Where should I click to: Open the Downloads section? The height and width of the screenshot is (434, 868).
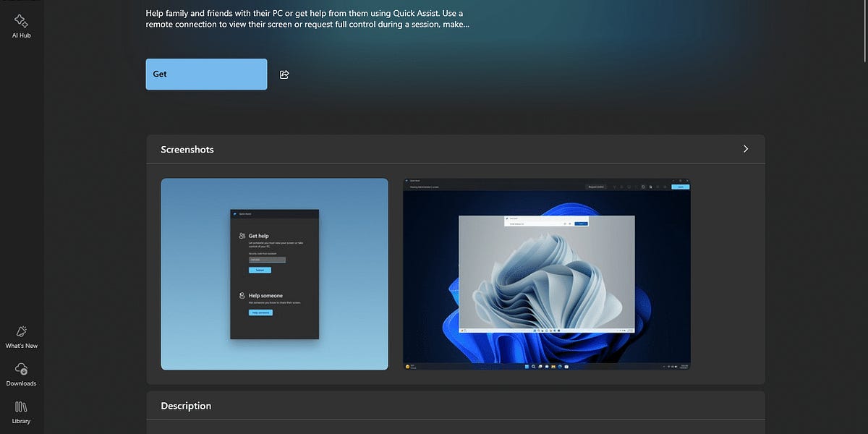point(21,375)
